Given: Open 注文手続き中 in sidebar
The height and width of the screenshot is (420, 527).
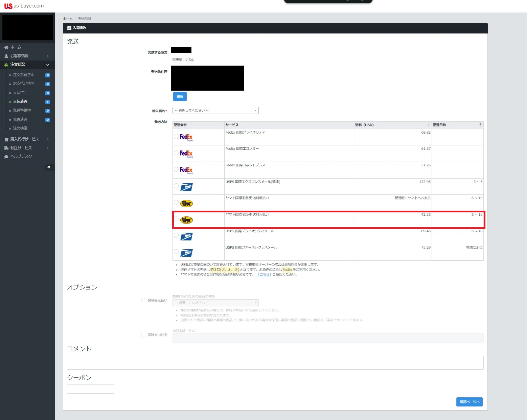Looking at the screenshot, I should tap(24, 75).
